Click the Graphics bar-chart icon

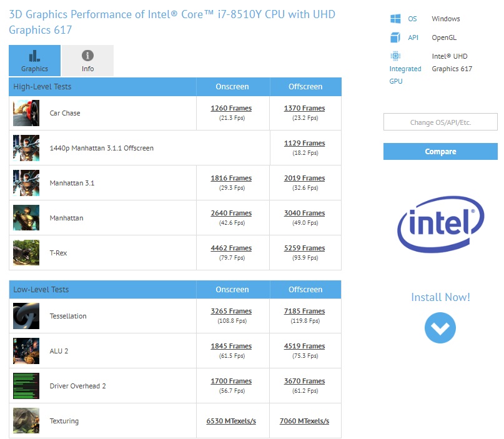[34, 56]
